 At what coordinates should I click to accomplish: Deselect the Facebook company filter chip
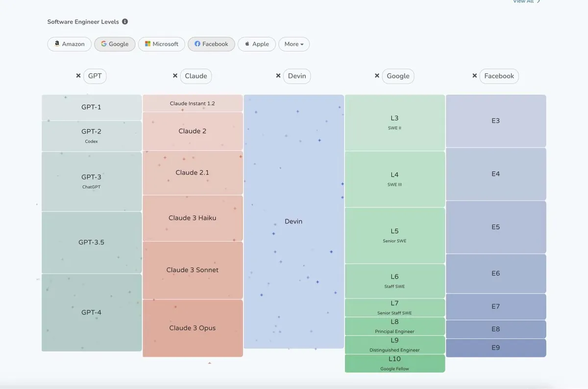point(211,44)
